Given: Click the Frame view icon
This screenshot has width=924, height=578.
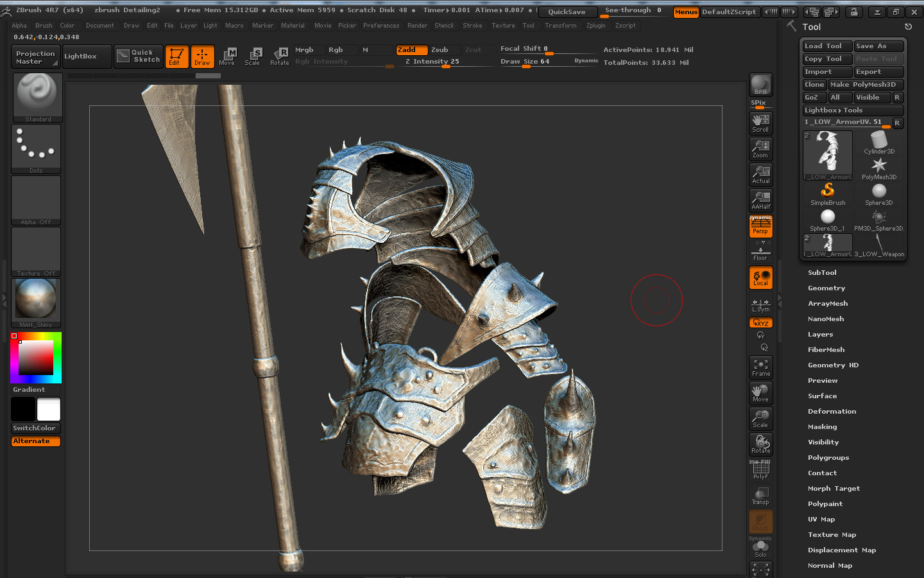Looking at the screenshot, I should 760,367.
